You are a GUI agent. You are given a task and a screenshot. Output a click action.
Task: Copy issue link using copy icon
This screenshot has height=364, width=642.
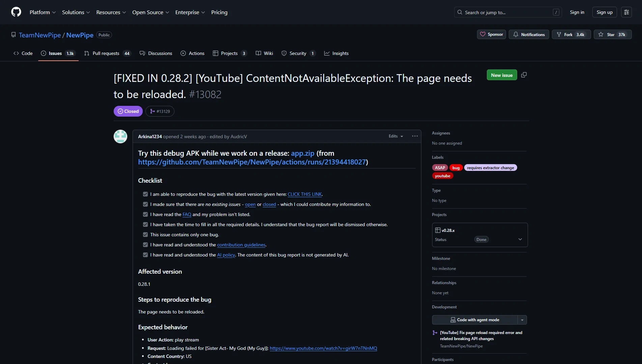pyautogui.click(x=524, y=75)
